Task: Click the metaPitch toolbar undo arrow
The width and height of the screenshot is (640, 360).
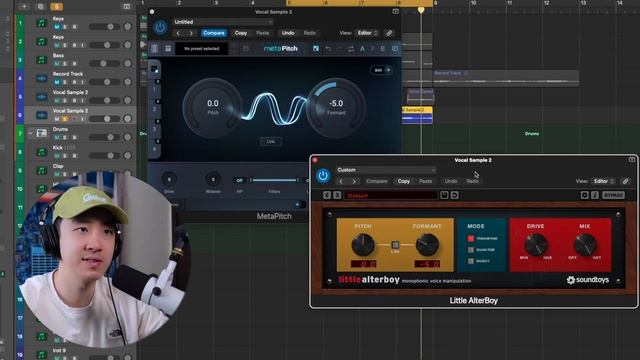Action: coord(328,49)
